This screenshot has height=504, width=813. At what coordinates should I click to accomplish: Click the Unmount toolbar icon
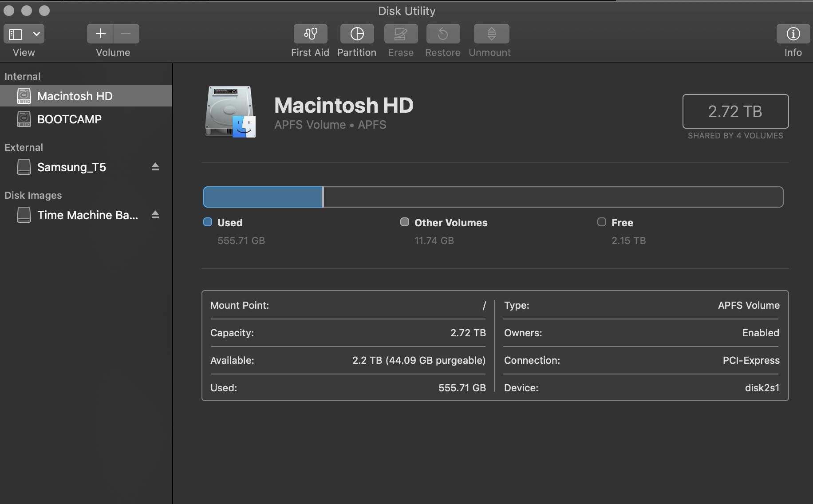pyautogui.click(x=491, y=34)
